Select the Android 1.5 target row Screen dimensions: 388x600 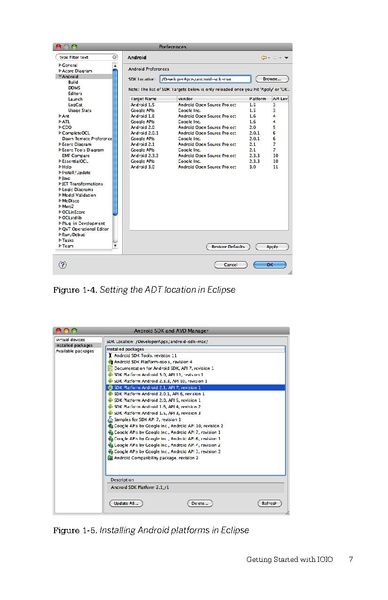pos(209,104)
